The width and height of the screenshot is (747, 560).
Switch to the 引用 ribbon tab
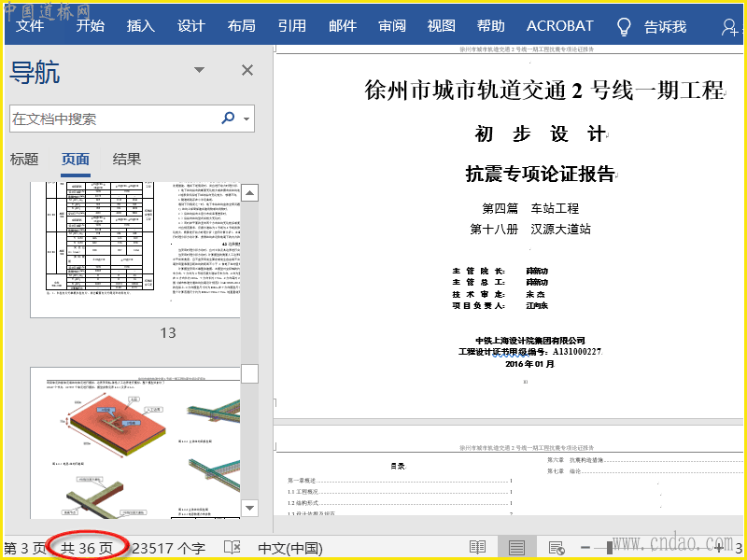click(291, 26)
